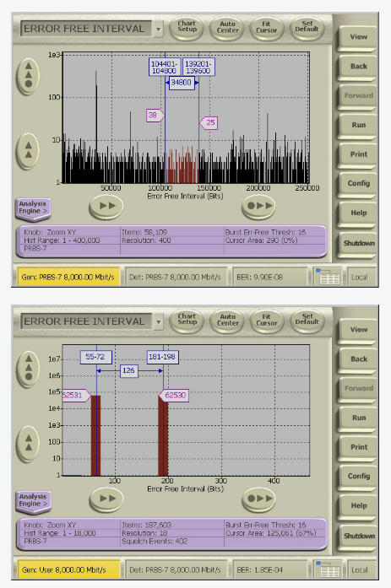Click Shutdown in the bottom panel sidebar

358,537
